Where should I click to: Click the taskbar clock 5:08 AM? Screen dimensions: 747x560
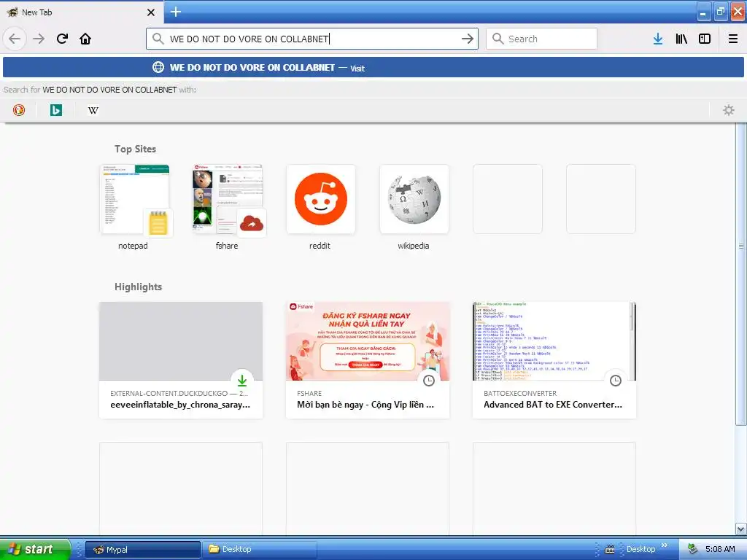click(x=720, y=550)
